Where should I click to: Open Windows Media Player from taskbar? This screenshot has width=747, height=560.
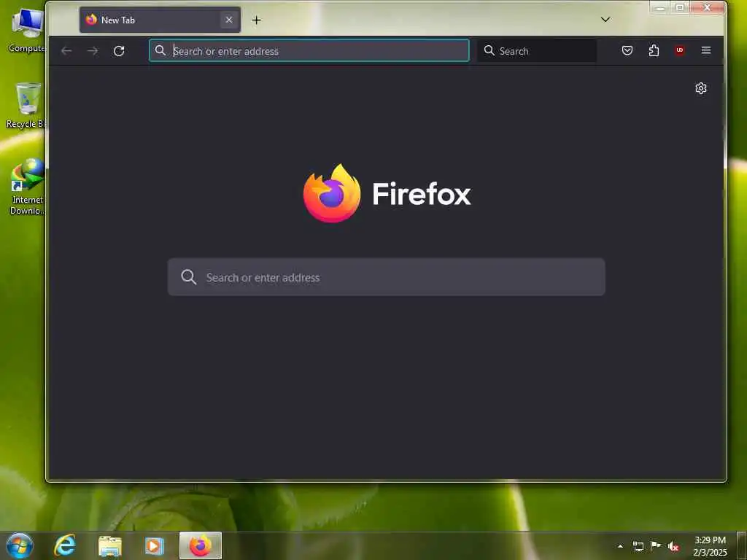(x=155, y=546)
